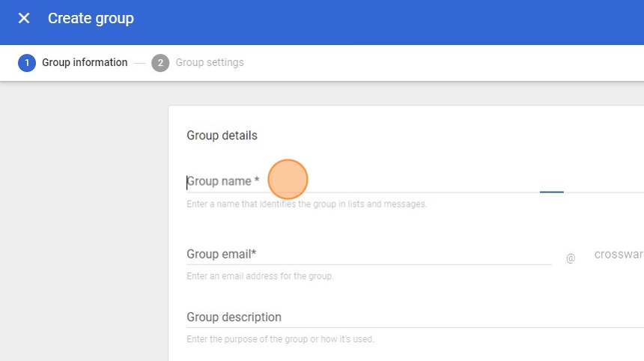Click the Group email helper text
644x361 pixels.
pos(260,276)
